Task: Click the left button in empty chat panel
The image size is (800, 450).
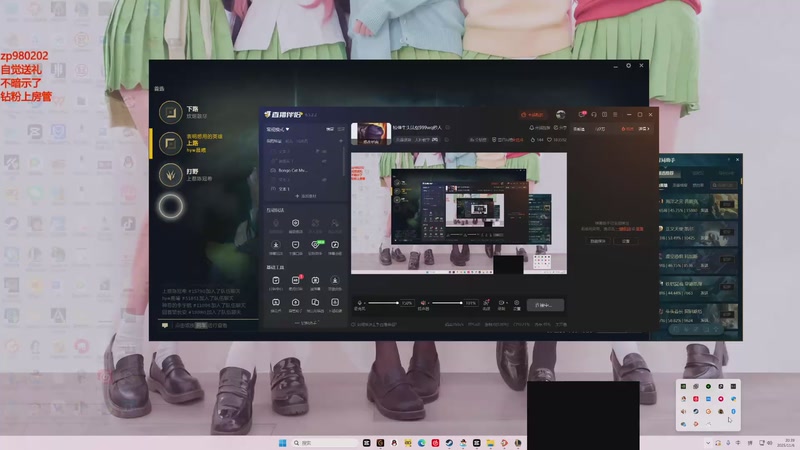Action: point(597,241)
